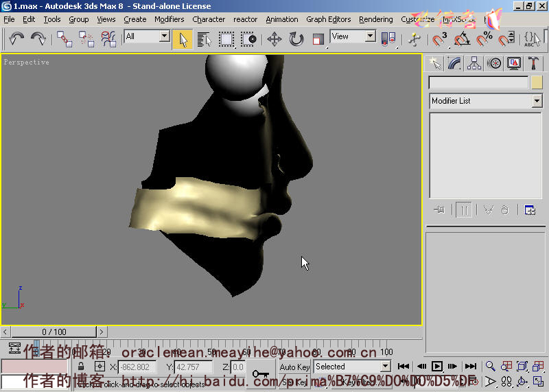Click the Y coordinate field
This screenshot has width=549, height=392.
pyautogui.click(x=193, y=367)
